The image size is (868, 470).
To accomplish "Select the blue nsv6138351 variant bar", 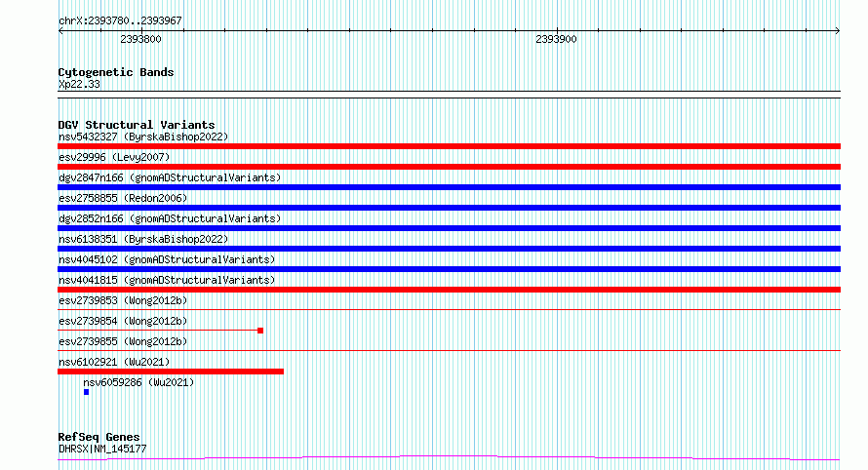I will [449, 249].
